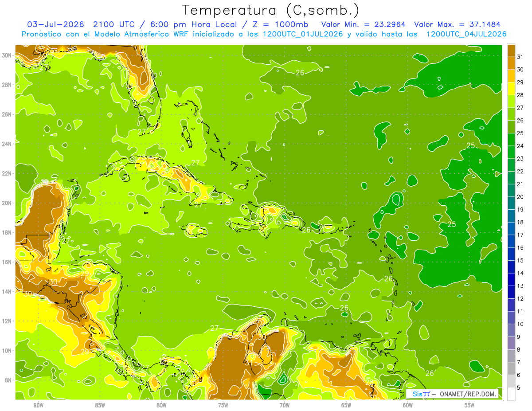Click color scale number 10
The width and height of the screenshot is (532, 411).
pyautogui.click(x=520, y=324)
